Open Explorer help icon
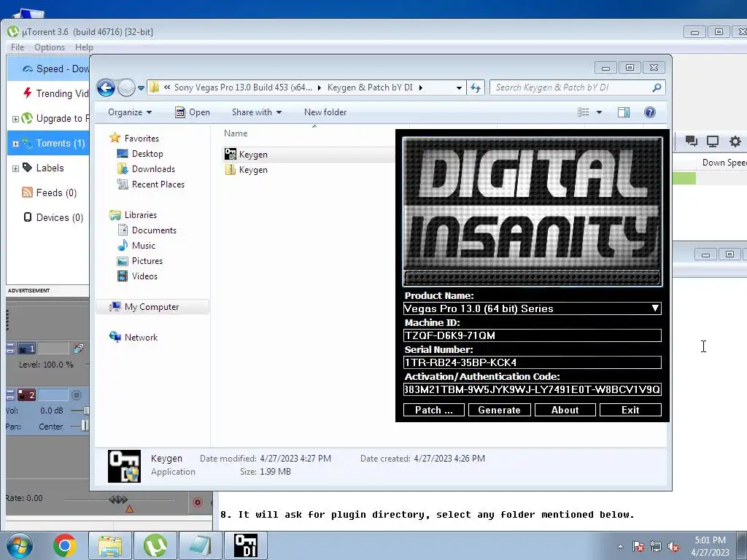 [x=650, y=112]
